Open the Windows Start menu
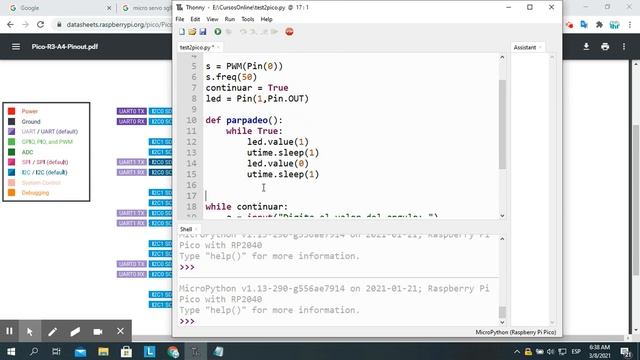Image resolution: width=640 pixels, height=360 pixels. (11, 351)
